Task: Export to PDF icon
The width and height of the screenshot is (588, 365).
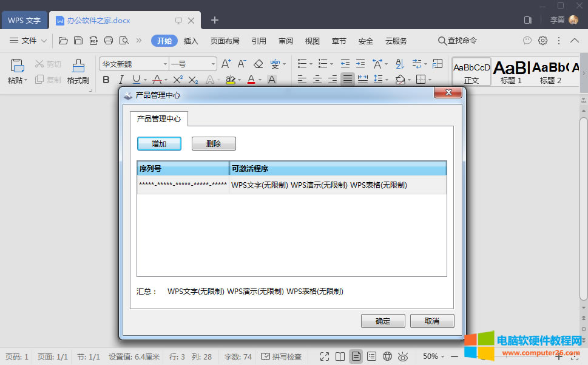Action: pyautogui.click(x=93, y=41)
